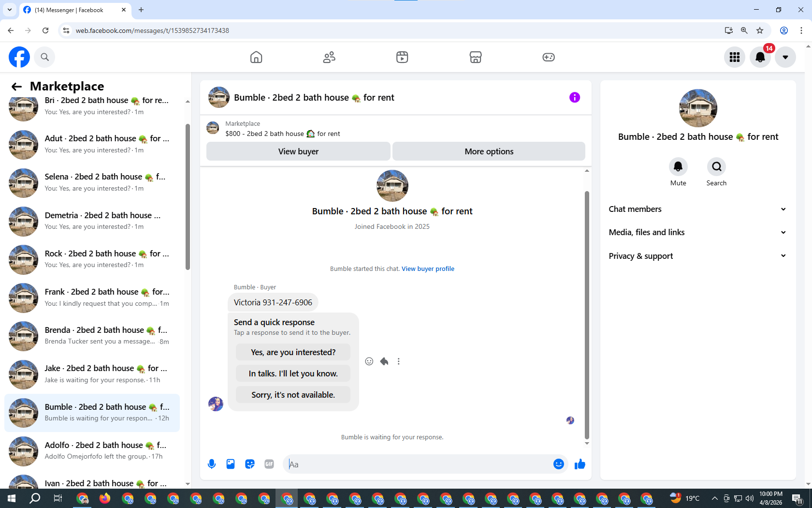
Task: Open Chrome profile icon
Action: pyautogui.click(x=784, y=30)
